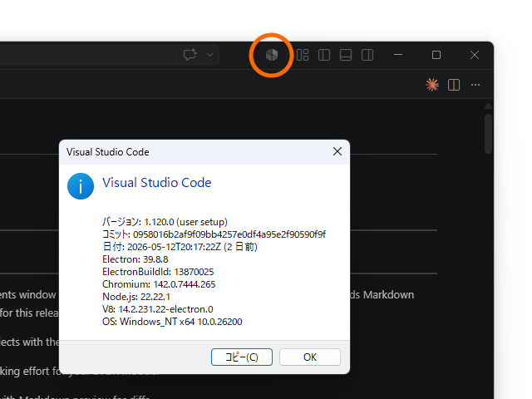Click the OS: Windows_NT x64 line
Viewport: 532px width, 399px height.
click(x=172, y=322)
